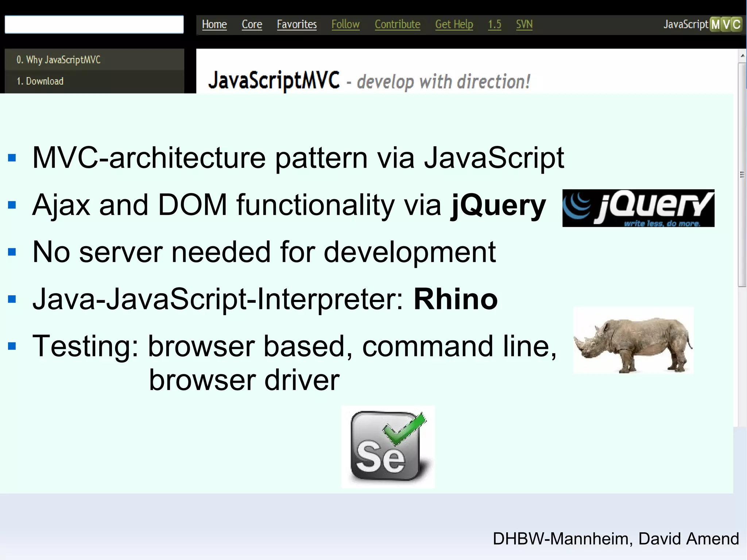Viewport: 747px width, 560px height.
Task: Click 'No server needed for development' bullet
Action: 264,252
